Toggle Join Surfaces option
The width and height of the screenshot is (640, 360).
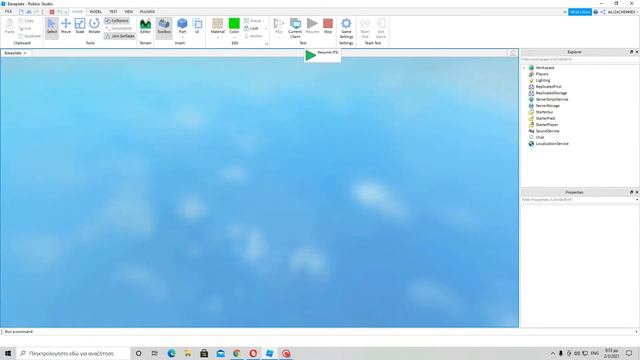click(x=120, y=36)
